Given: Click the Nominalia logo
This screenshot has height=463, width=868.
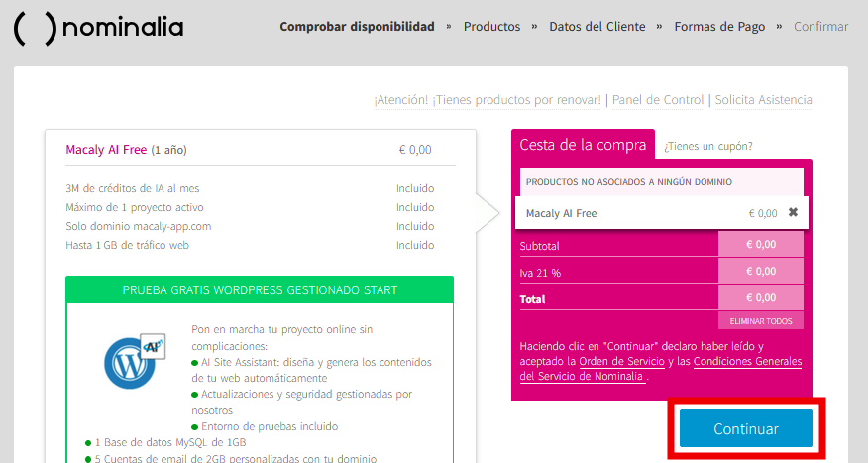Looking at the screenshot, I should coord(98,27).
